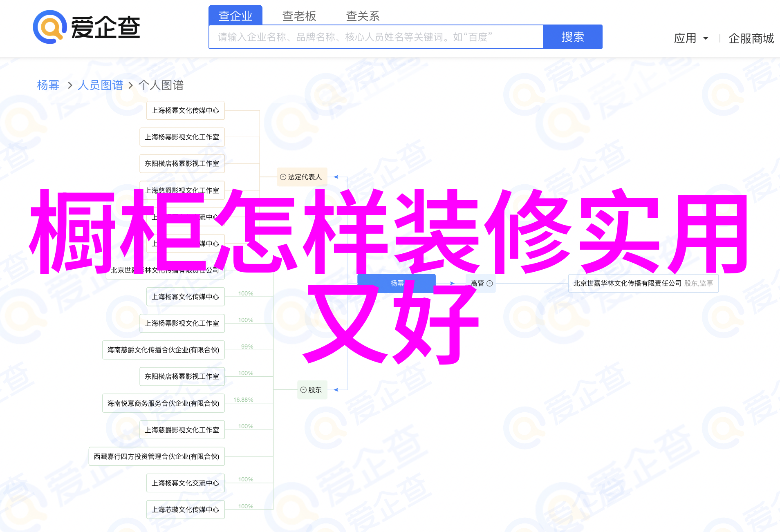Image resolution: width=780 pixels, height=532 pixels.
Task: Open the 西藏嘉行四方投资管理合伙企业(有限合伙) node
Action: [x=157, y=456]
